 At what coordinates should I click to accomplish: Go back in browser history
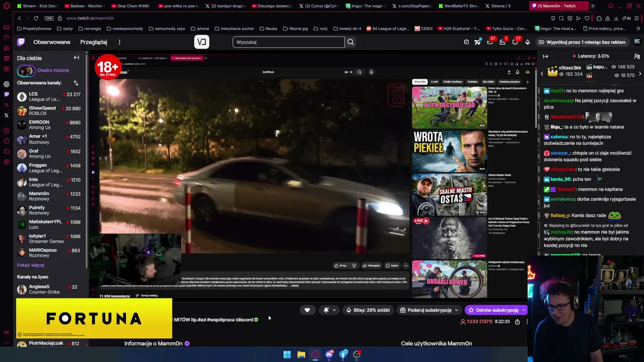click(x=19, y=18)
